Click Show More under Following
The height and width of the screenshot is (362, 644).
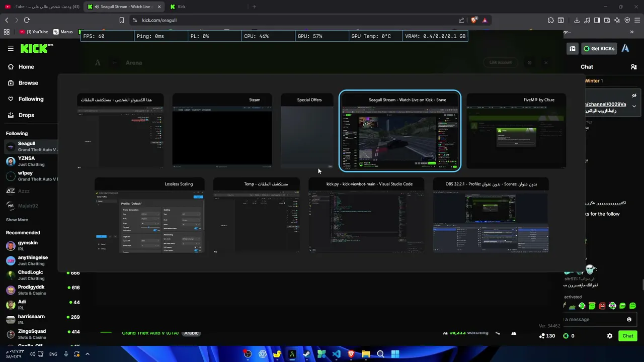tap(17, 220)
